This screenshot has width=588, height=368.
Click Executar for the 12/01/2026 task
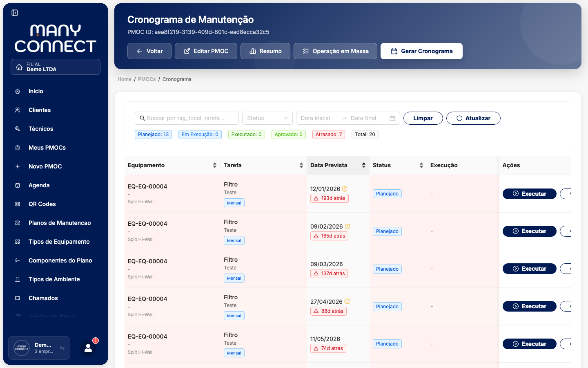[530, 194]
